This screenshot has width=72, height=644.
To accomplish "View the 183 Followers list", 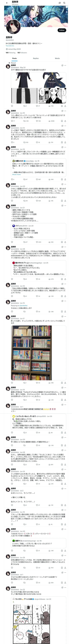I will click(x=22, y=53).
